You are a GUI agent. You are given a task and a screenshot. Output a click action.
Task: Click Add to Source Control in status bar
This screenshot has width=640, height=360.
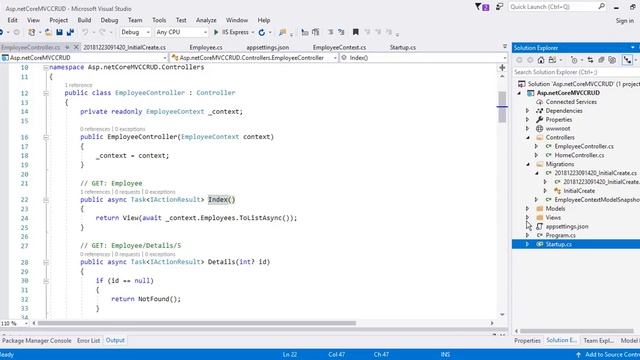pyautogui.click(x=612, y=355)
